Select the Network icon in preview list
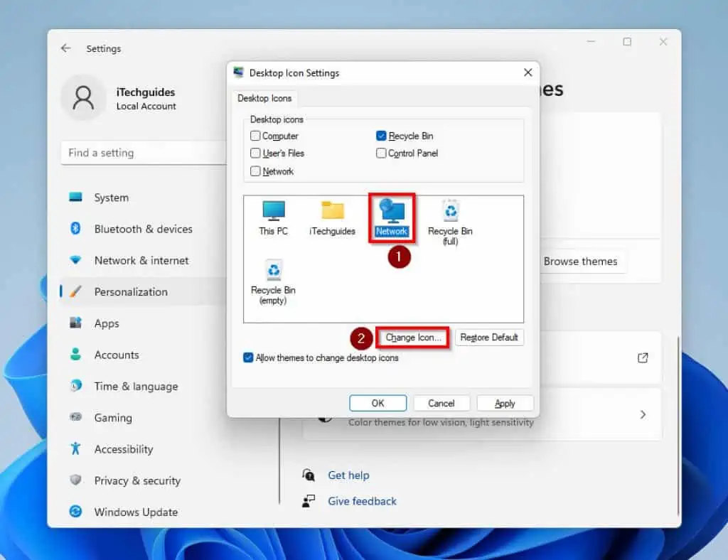Image resolution: width=728 pixels, height=560 pixels. pyautogui.click(x=392, y=217)
